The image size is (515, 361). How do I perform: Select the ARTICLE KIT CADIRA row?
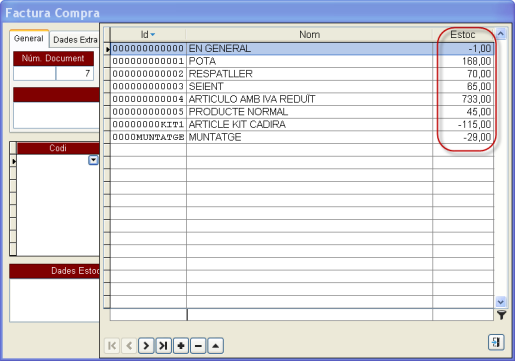[302, 124]
